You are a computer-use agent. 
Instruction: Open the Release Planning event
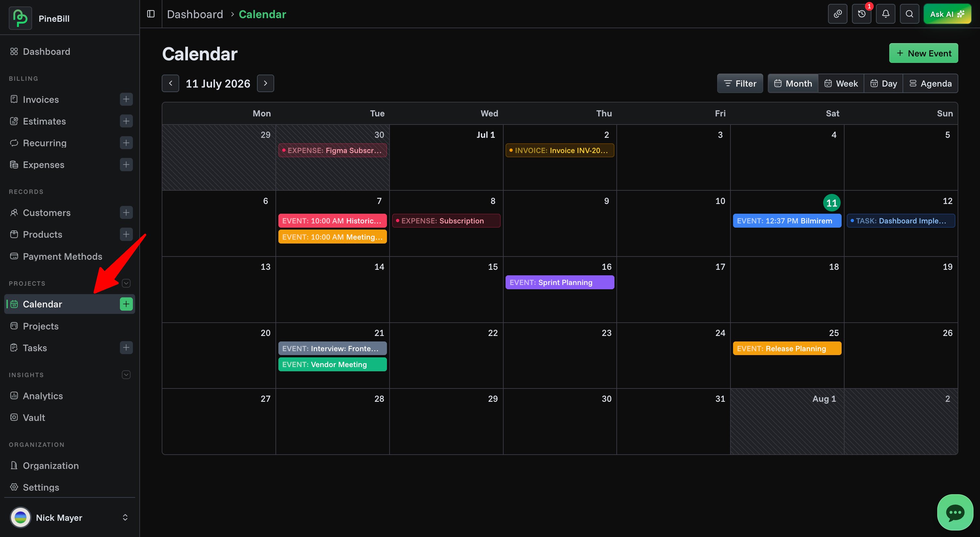point(787,348)
